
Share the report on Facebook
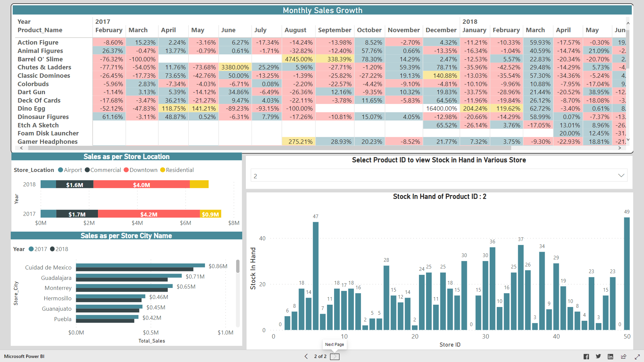(x=586, y=356)
